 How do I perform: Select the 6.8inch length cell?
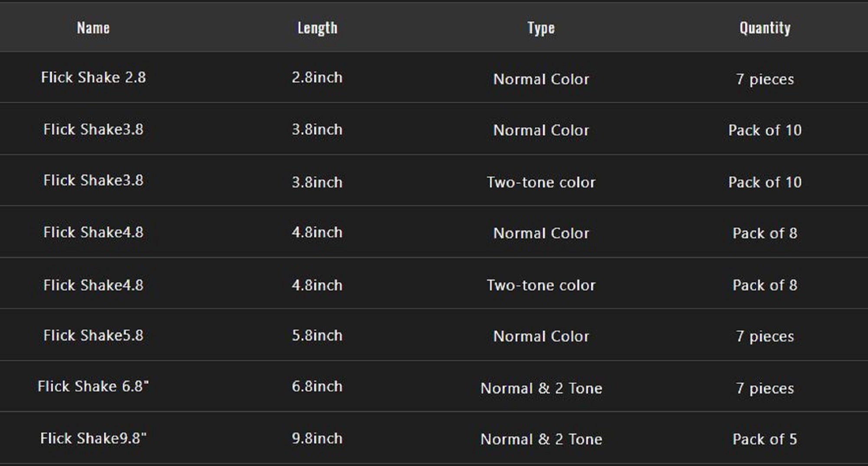[317, 387]
